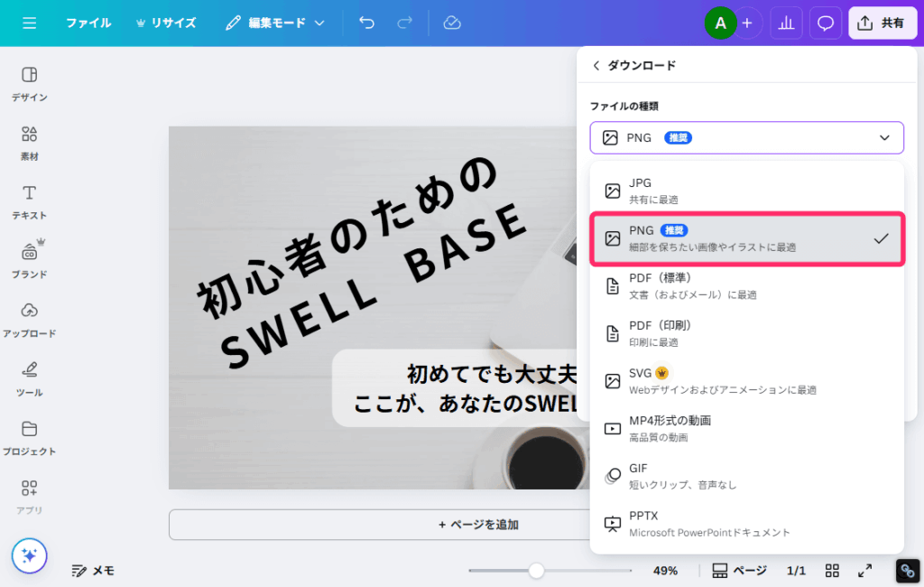The width and height of the screenshot is (924, 587).
Task: Click the 共有 share button
Action: click(x=882, y=23)
